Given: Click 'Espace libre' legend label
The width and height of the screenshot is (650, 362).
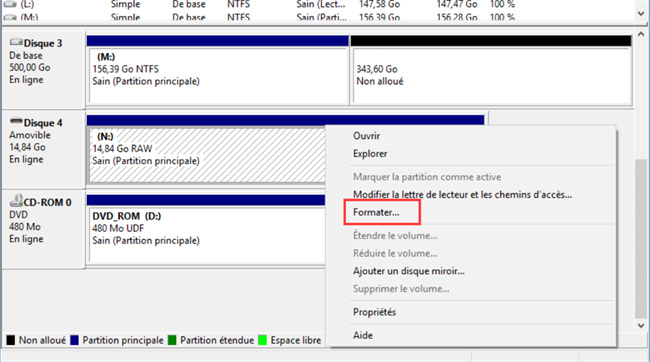Looking at the screenshot, I should (296, 340).
